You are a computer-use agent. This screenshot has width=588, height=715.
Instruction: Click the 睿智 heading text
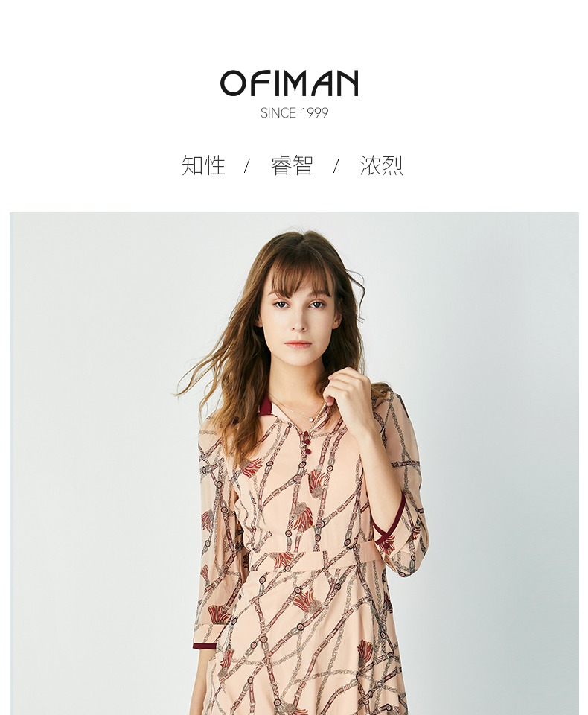click(x=293, y=165)
